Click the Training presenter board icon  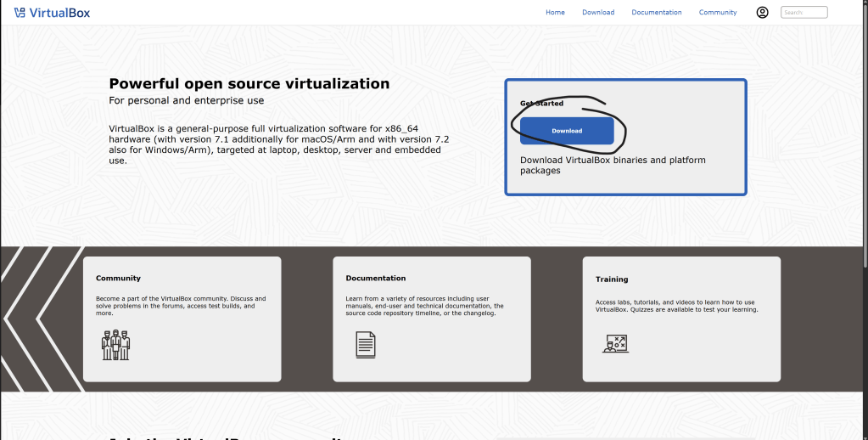615,343
